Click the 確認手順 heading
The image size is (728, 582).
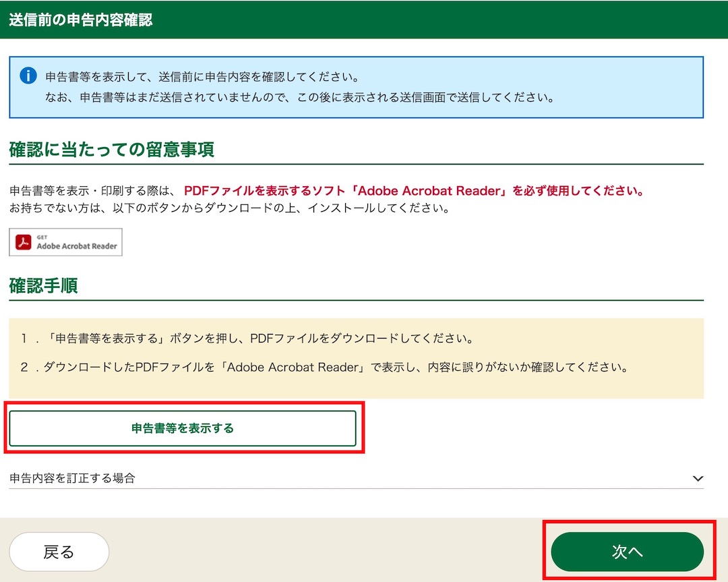[43, 286]
